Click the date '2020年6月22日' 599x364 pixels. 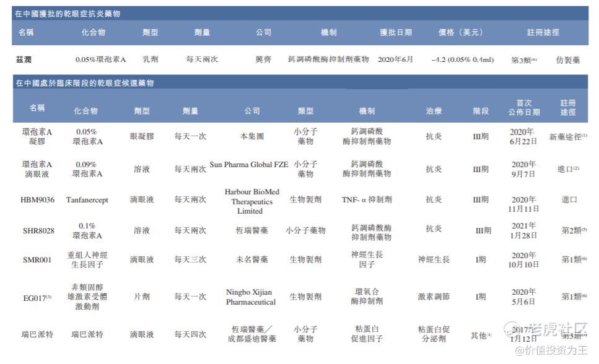point(523,136)
